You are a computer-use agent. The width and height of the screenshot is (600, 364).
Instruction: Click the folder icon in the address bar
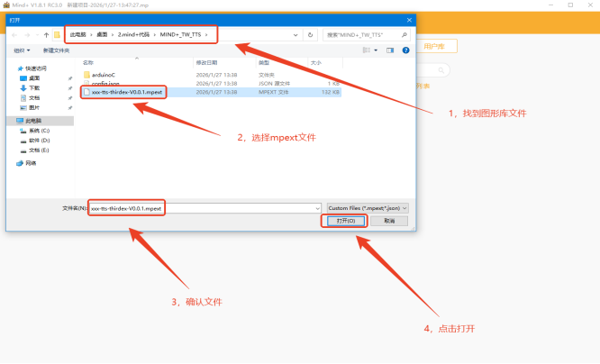[x=57, y=35]
